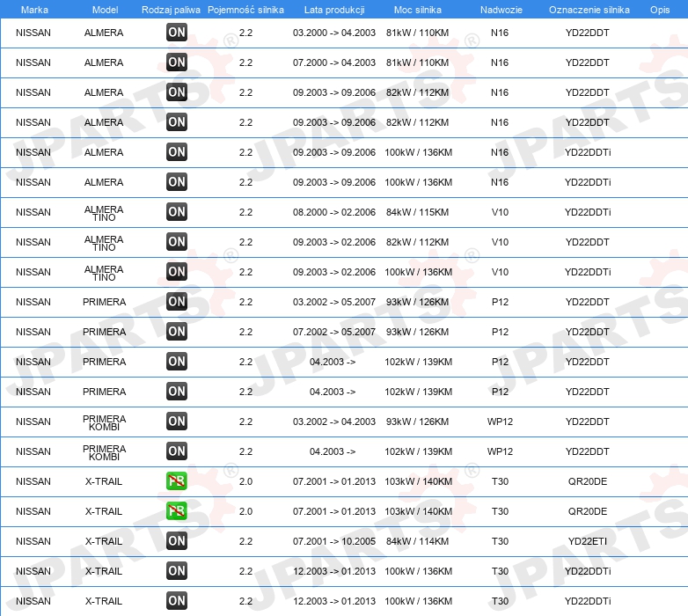The height and width of the screenshot is (616, 688).
Task: Select the date range 03.2000 -> 04.2003
Action: point(334,33)
